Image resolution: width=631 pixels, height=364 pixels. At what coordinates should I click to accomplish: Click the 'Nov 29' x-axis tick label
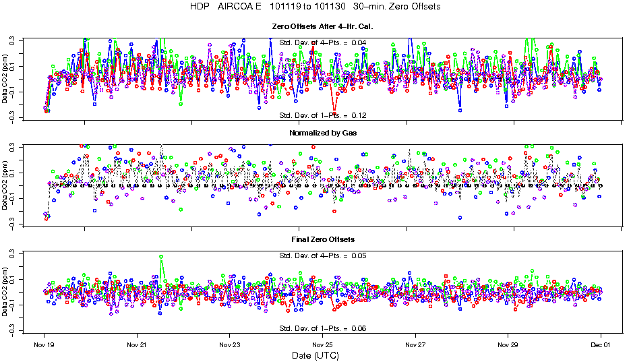(x=508, y=344)
